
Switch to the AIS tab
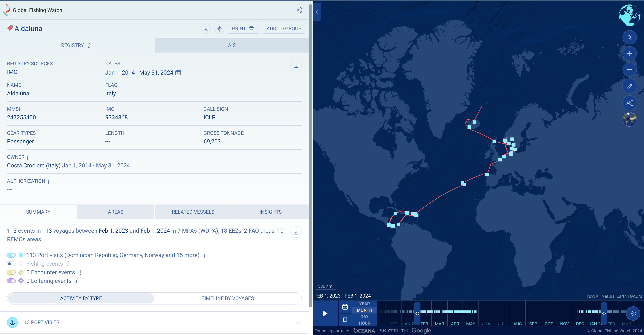[232, 45]
